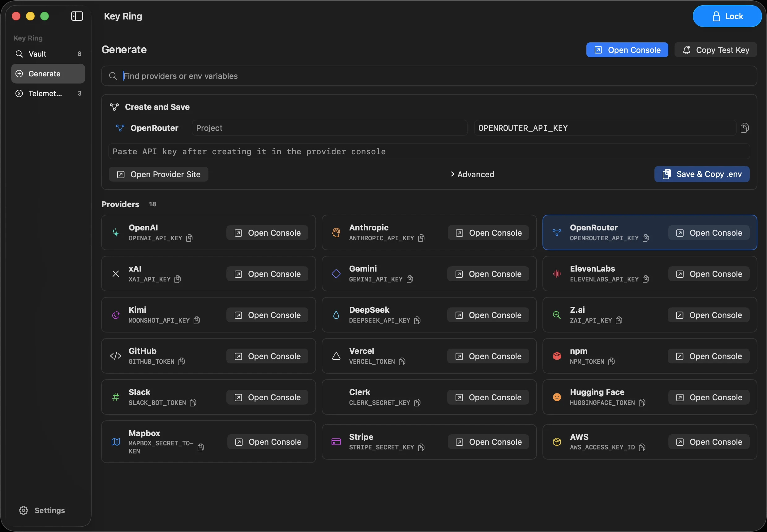This screenshot has width=767, height=532.
Task: Copy the GITHUB_TOKEN variable name
Action: [182, 361]
